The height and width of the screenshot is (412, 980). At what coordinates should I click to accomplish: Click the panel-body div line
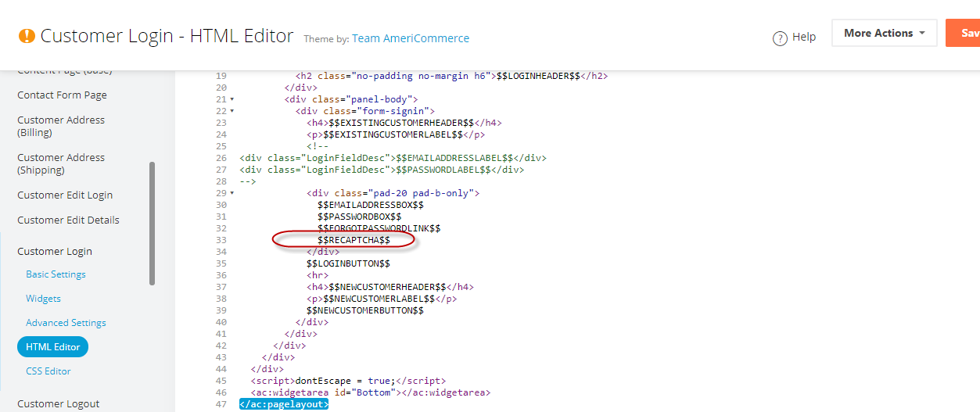click(x=351, y=99)
